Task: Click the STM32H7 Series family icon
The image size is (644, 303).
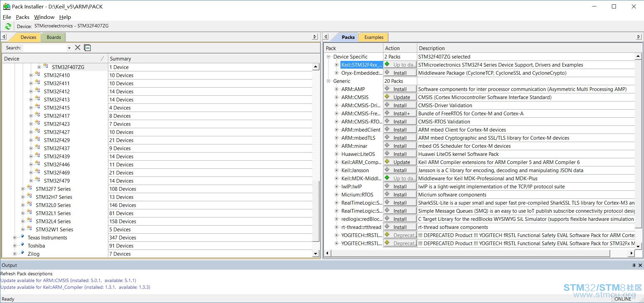Action: tap(29, 196)
